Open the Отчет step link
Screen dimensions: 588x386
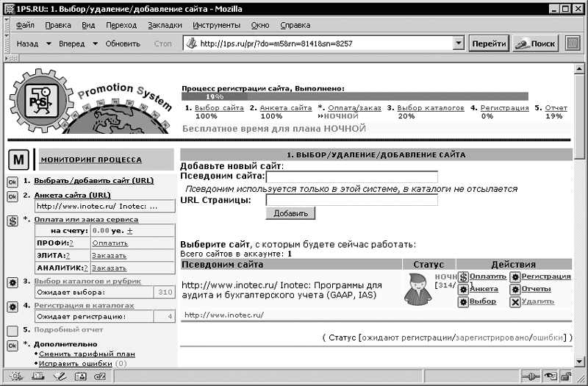pos(556,108)
